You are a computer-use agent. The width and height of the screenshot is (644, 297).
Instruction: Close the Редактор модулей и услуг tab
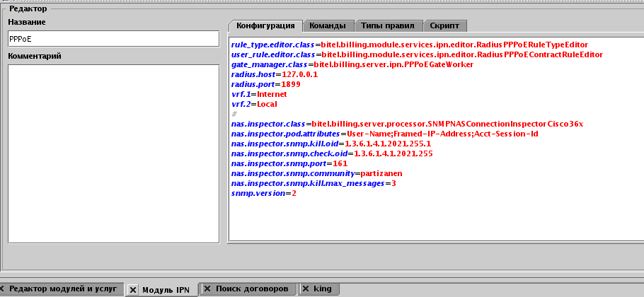[2, 289]
